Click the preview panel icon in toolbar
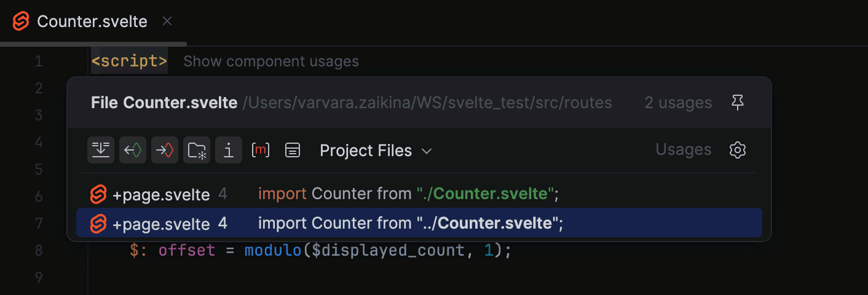This screenshot has width=868, height=295. (293, 150)
